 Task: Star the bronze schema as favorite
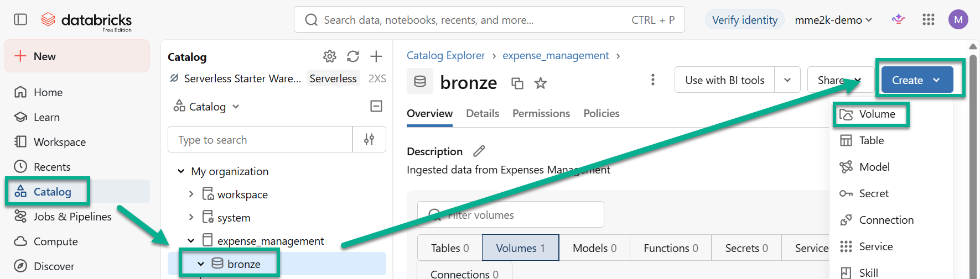tap(541, 83)
